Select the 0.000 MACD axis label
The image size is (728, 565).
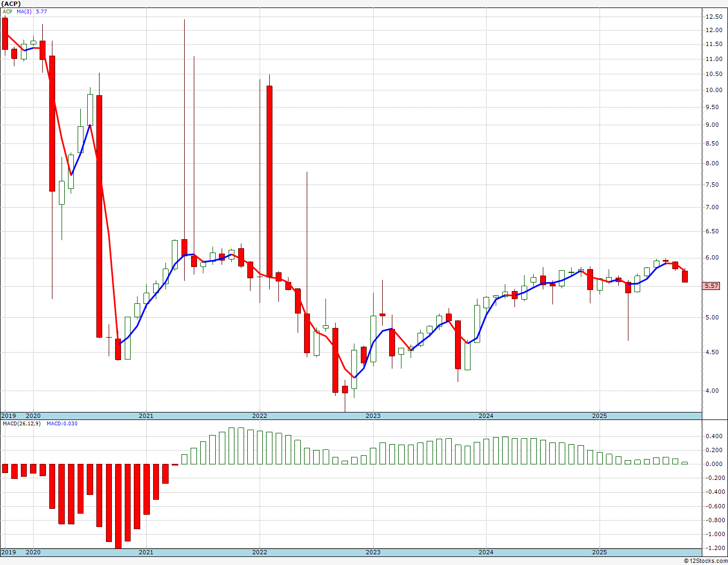click(714, 464)
